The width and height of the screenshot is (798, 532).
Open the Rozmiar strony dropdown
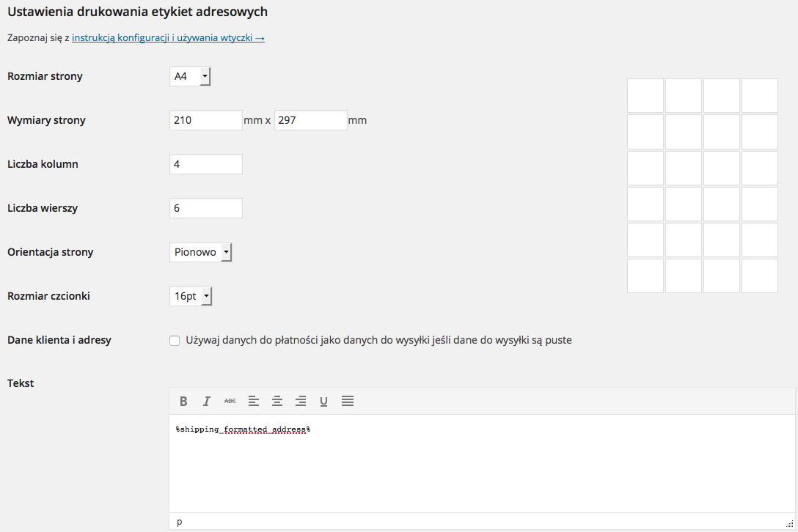(x=190, y=76)
